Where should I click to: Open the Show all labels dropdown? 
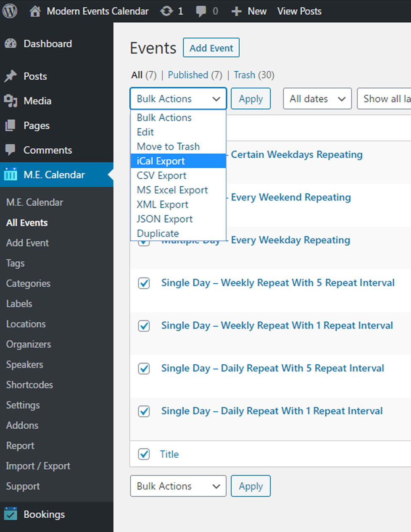coord(384,99)
